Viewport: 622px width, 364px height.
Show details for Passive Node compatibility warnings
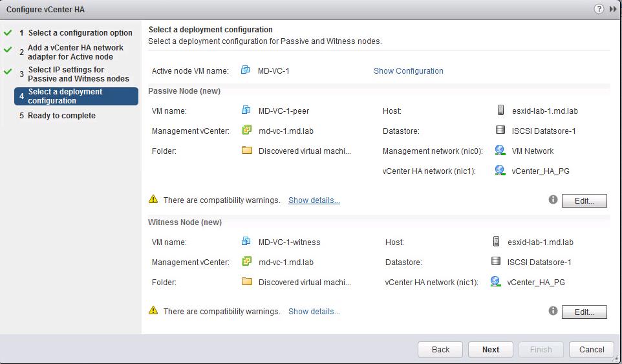[314, 200]
